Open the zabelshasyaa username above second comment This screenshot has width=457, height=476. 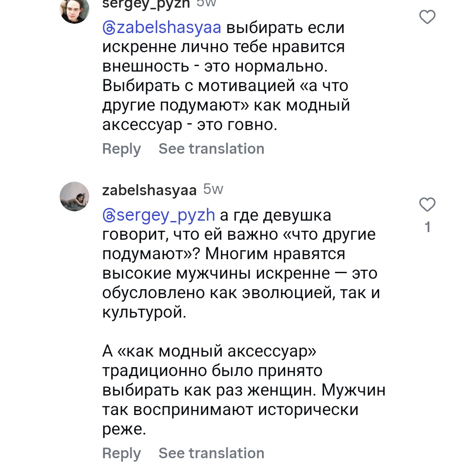149,190
